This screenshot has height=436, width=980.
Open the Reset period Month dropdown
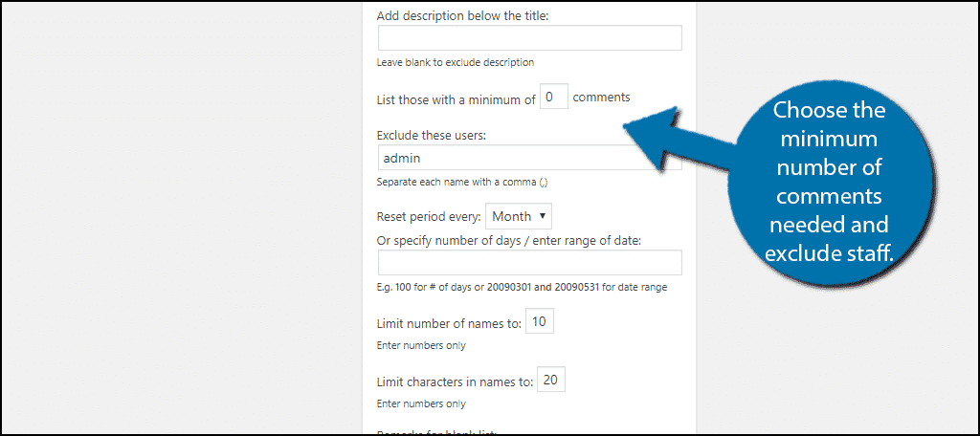[x=519, y=216]
